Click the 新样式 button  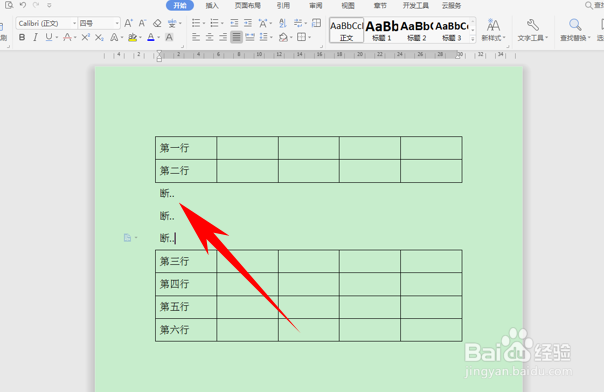click(x=493, y=30)
